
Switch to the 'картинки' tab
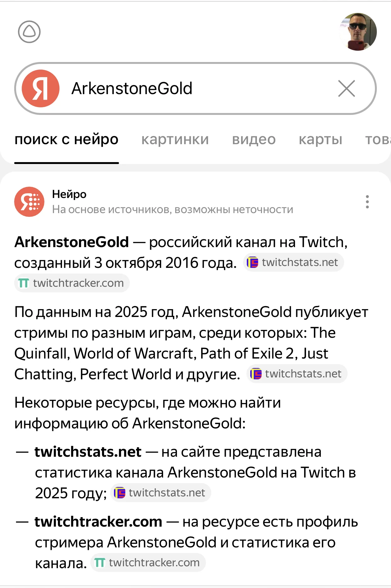pyautogui.click(x=175, y=139)
